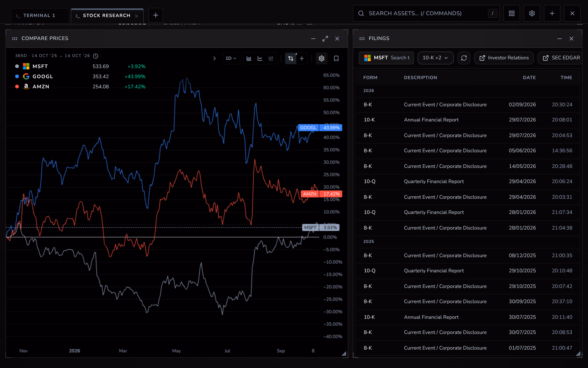The height and width of the screenshot is (368, 588).
Task: Open global settings gear in top bar
Action: [532, 13]
